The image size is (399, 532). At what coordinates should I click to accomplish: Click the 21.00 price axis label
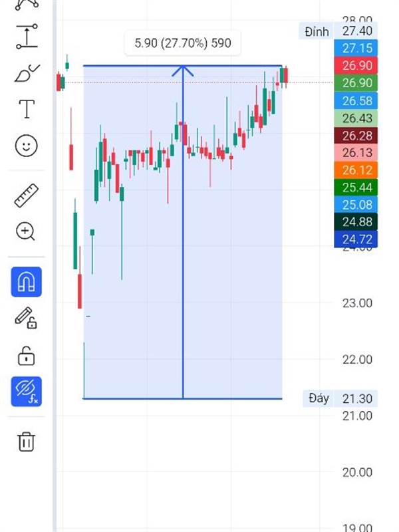(x=357, y=416)
